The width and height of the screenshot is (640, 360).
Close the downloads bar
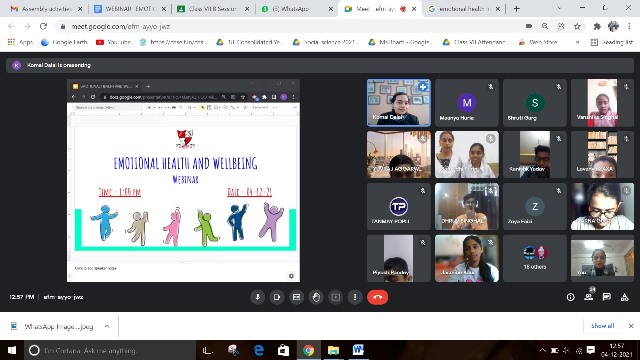click(631, 326)
